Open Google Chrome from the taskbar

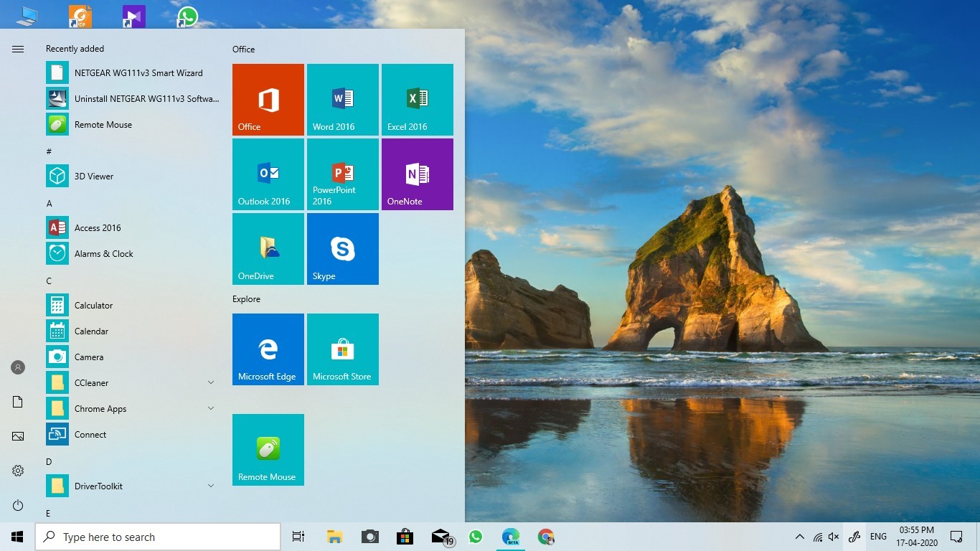click(546, 537)
